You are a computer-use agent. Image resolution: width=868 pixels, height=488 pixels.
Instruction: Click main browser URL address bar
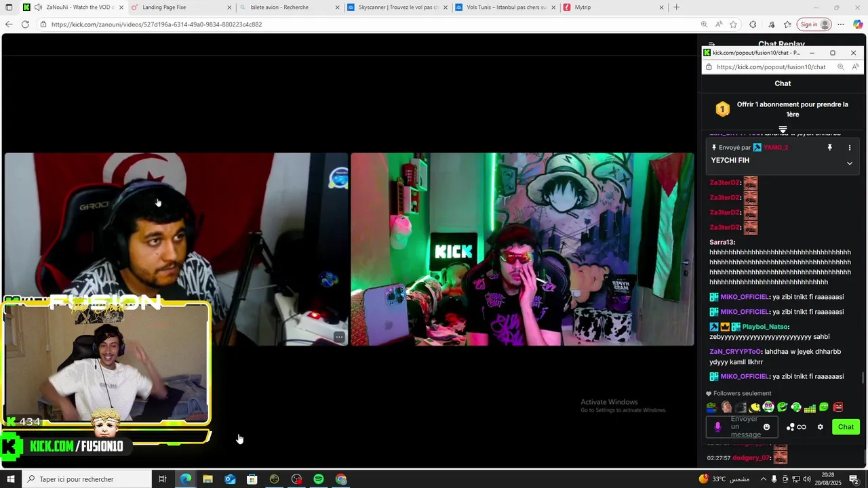373,24
